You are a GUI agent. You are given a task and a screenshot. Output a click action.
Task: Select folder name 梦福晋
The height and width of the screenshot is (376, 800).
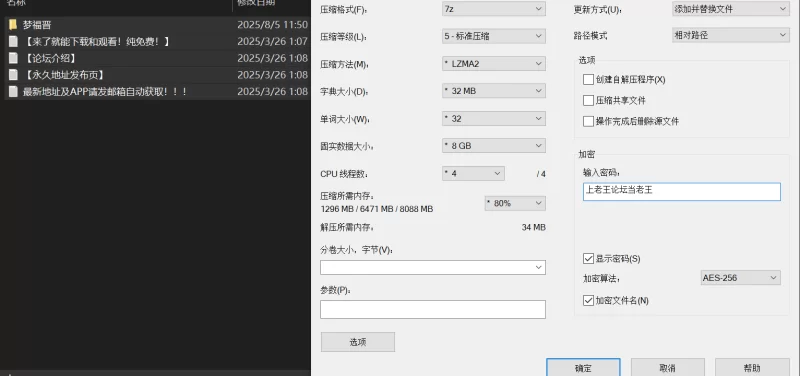(37, 25)
